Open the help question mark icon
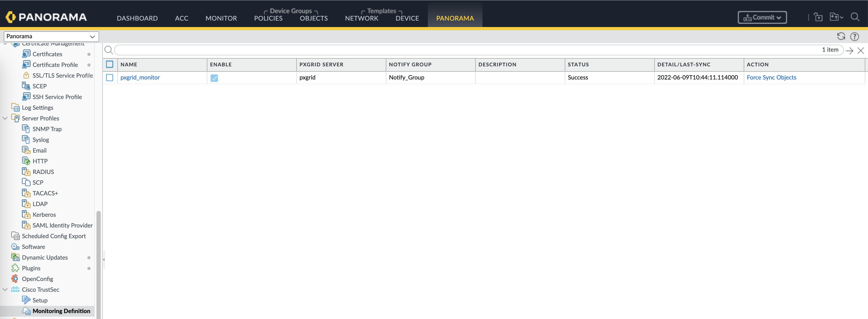Viewport: 868px width, 319px height. [854, 36]
